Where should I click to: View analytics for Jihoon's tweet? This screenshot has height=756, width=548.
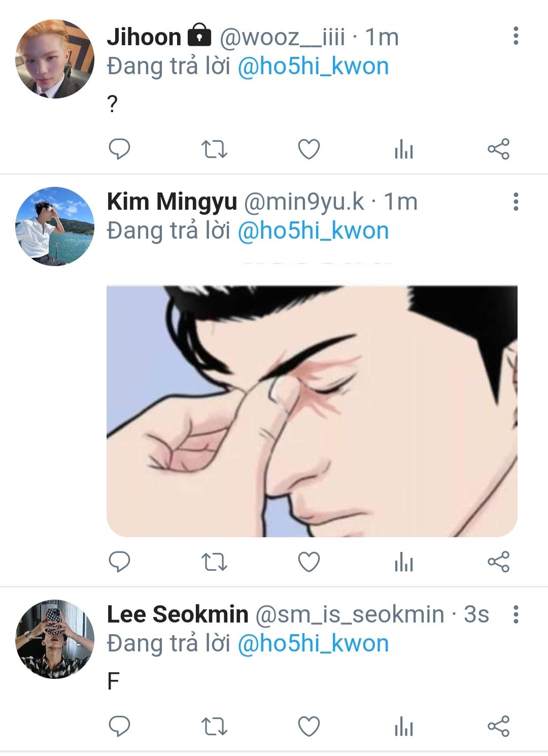point(404,150)
